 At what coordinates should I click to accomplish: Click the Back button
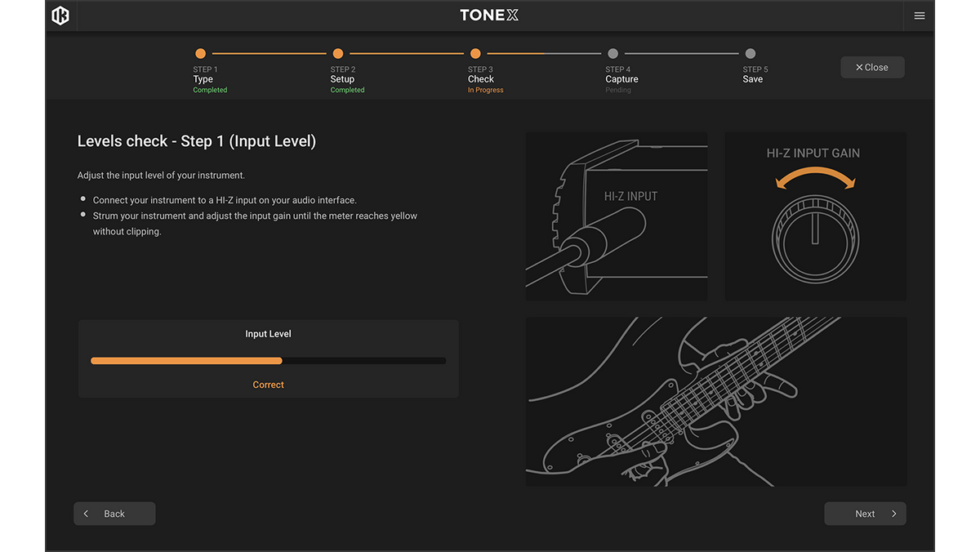[114, 514]
